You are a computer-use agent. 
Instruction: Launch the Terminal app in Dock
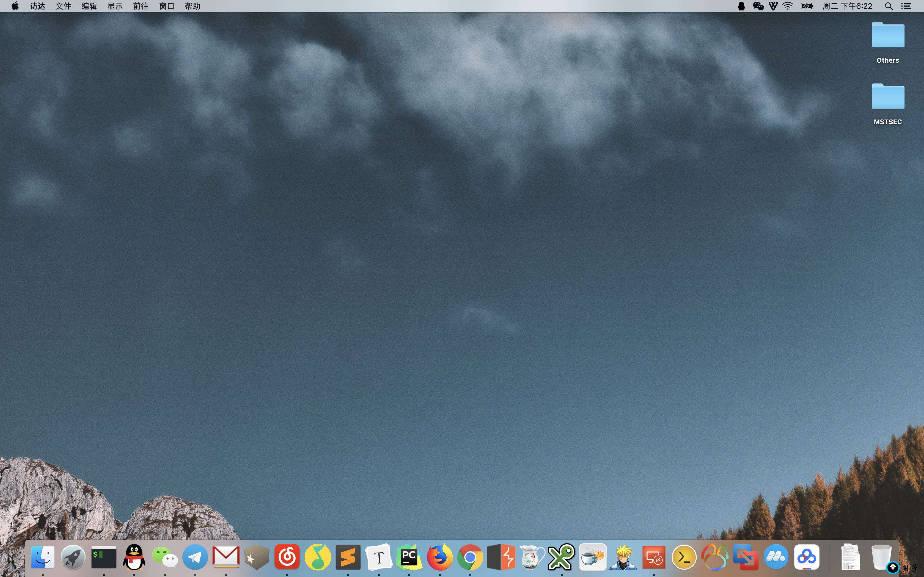click(103, 557)
